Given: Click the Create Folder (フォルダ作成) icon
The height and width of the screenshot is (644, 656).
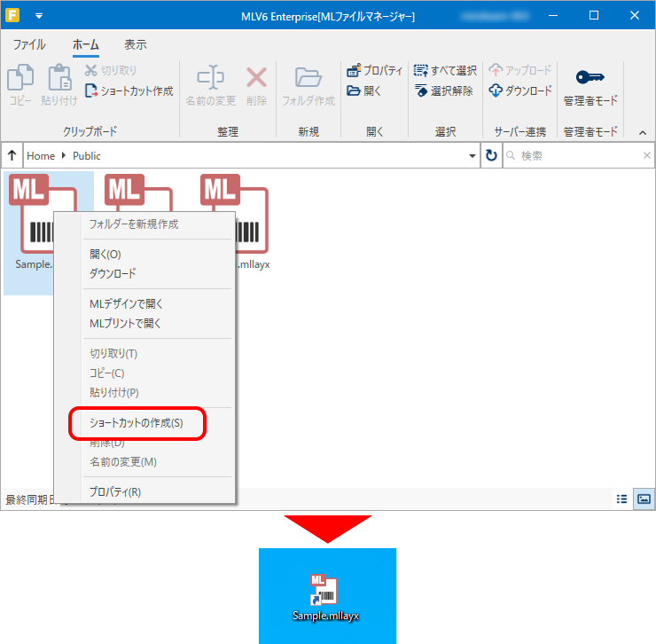Looking at the screenshot, I should tap(308, 77).
